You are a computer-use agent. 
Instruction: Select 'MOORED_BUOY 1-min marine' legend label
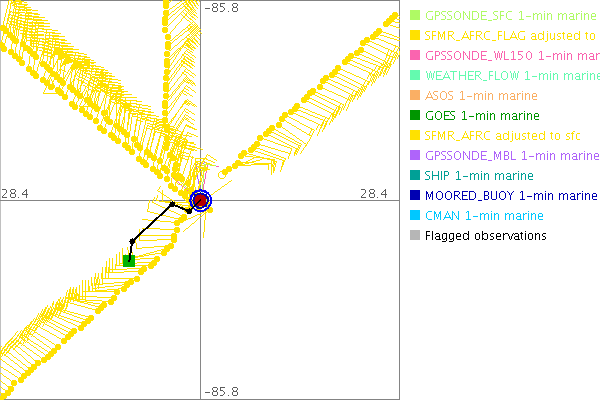(510, 196)
